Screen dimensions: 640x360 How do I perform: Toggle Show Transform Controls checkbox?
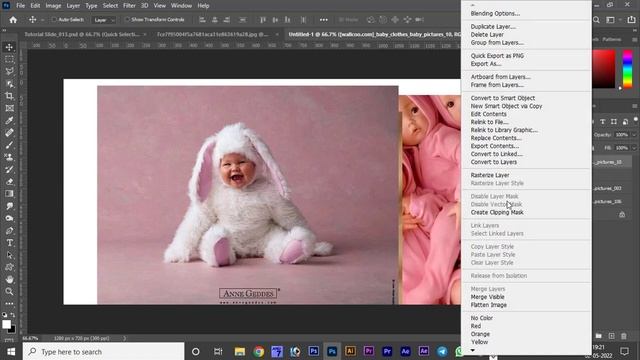coord(127,20)
